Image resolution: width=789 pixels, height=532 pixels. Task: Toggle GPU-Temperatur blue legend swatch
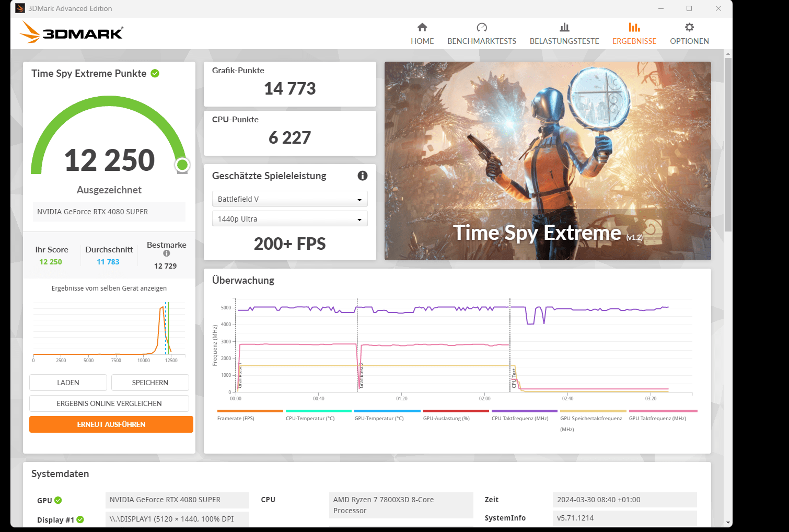point(387,411)
